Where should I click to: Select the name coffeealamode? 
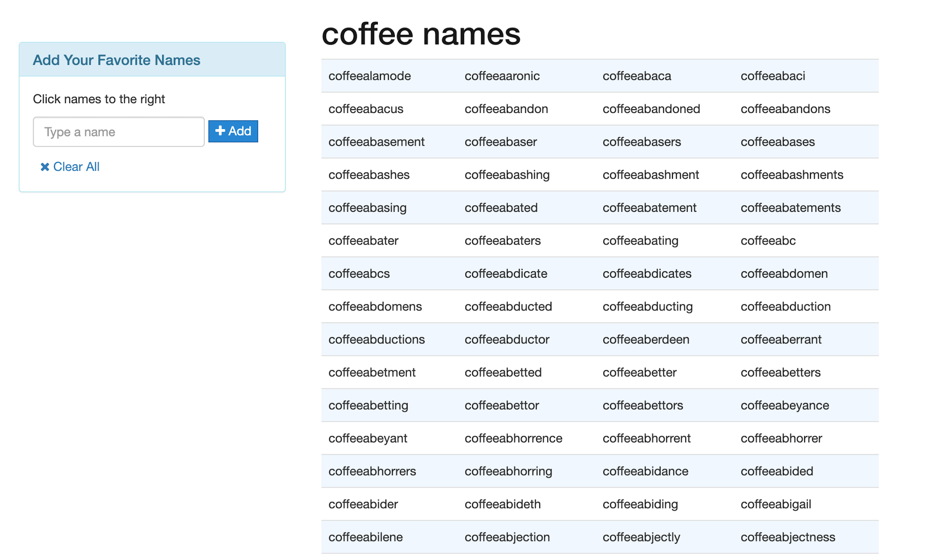[370, 76]
